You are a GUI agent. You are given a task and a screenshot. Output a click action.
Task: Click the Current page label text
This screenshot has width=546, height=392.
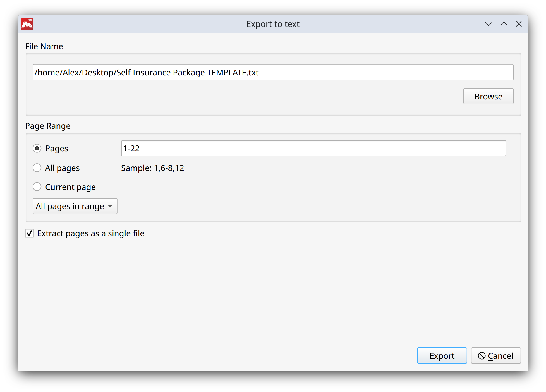pyautogui.click(x=70, y=187)
